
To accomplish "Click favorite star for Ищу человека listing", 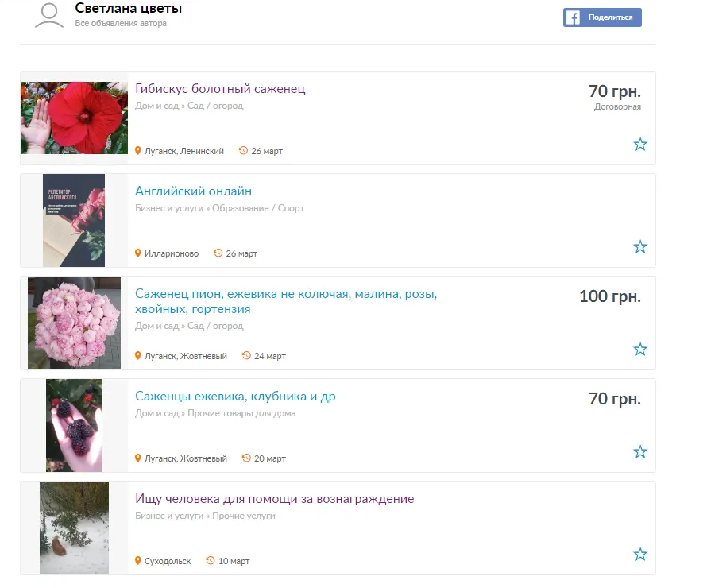I will pyautogui.click(x=639, y=555).
